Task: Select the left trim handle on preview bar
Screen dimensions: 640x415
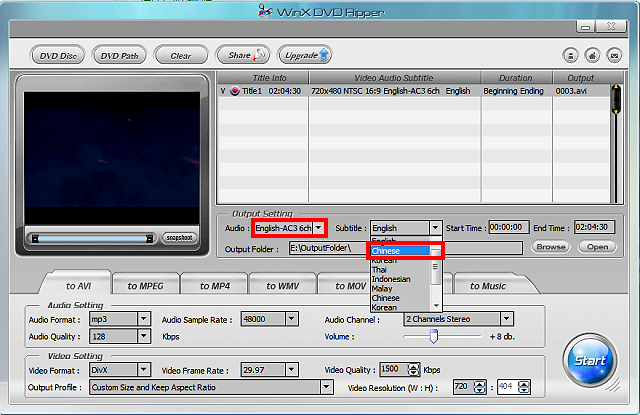Action: point(35,238)
